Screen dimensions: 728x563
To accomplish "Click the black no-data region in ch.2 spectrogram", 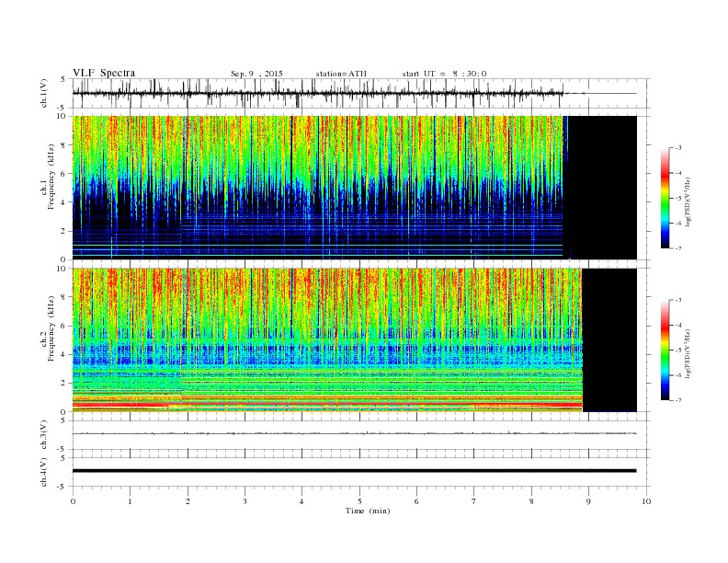I will coord(609,340).
